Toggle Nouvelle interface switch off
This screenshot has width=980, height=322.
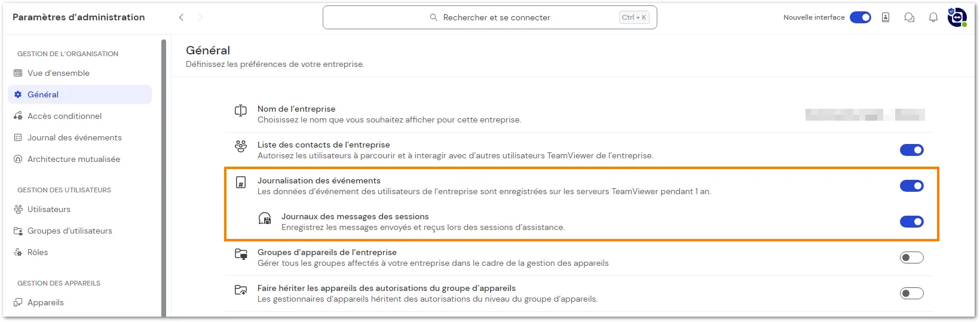pos(860,17)
